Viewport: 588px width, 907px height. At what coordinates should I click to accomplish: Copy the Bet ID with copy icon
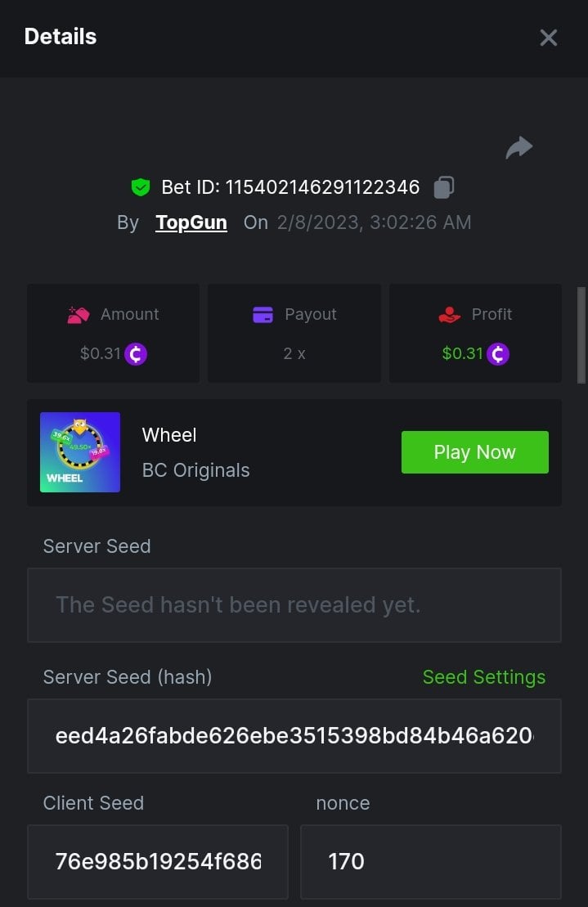coord(443,187)
